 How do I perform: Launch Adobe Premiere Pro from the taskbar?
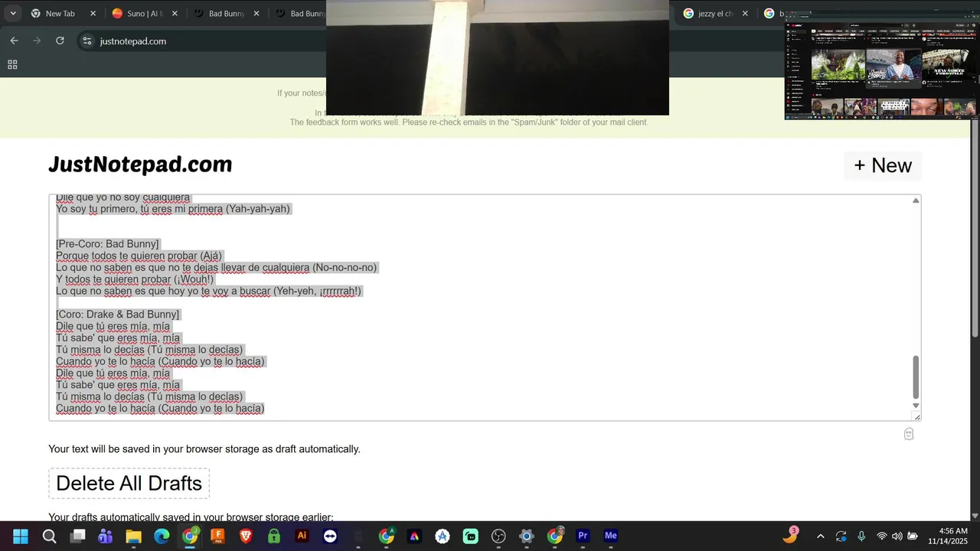point(583,536)
